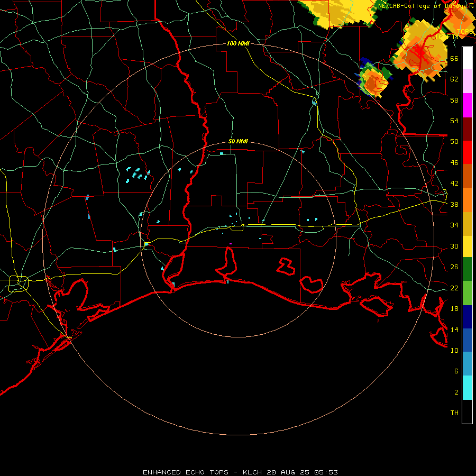476x476 pixels.
Task: Click the '20 AUG 25' date in caption
Action: tap(288, 472)
